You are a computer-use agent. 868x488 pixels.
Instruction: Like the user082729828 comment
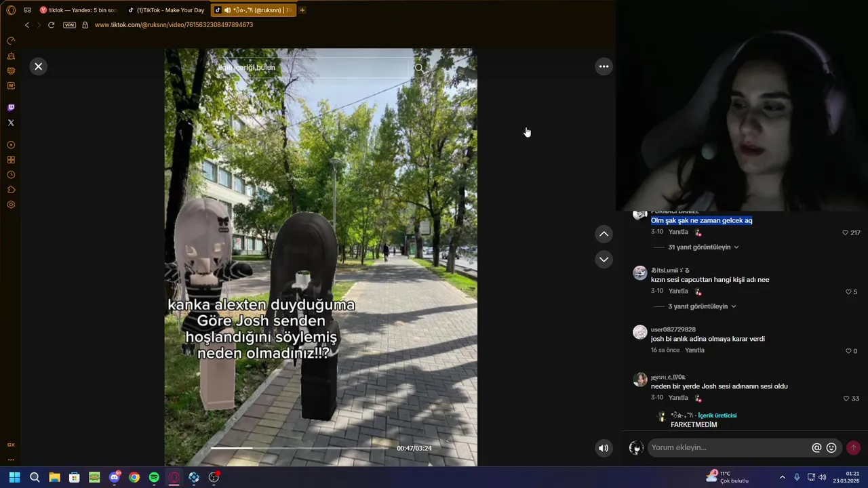pyautogui.click(x=848, y=351)
